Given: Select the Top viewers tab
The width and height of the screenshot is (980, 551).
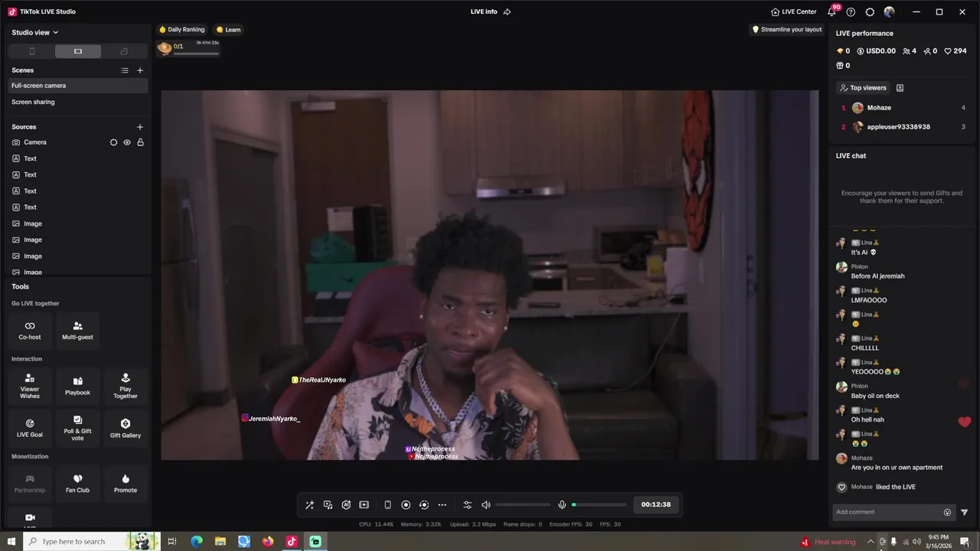Looking at the screenshot, I should (863, 88).
